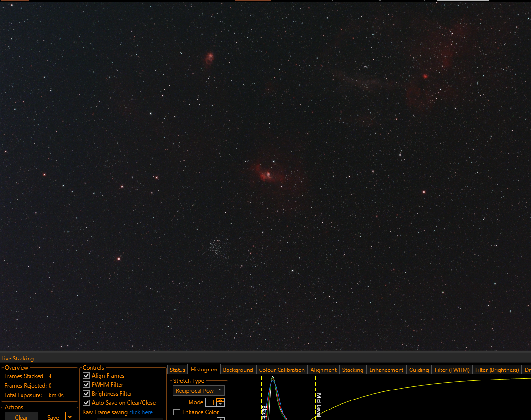Click the Clear stack button

(x=21, y=417)
